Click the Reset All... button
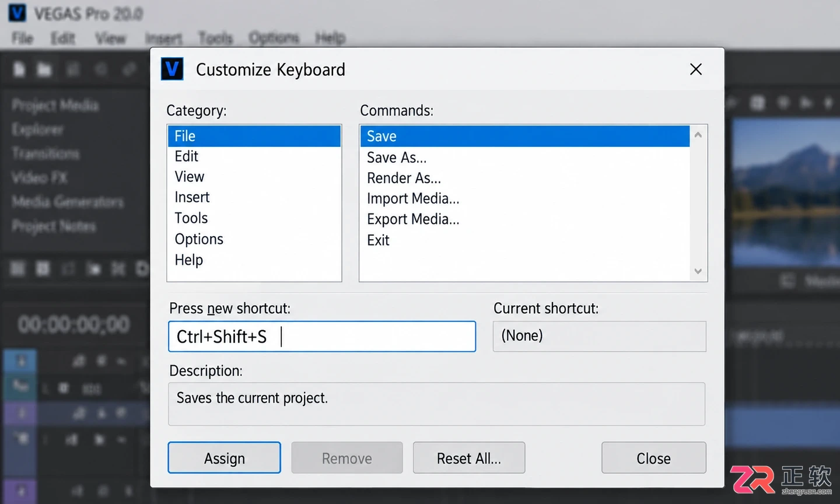The image size is (840, 504). [469, 458]
